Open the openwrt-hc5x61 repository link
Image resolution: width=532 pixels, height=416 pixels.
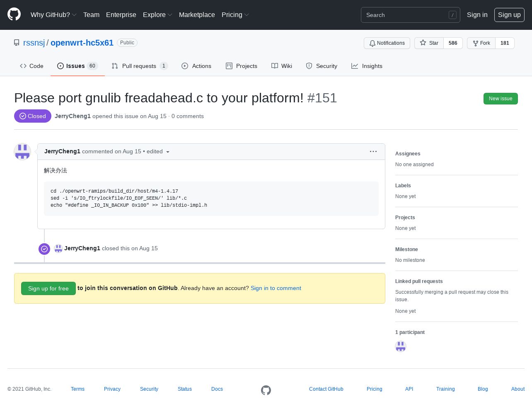pyautogui.click(x=82, y=43)
